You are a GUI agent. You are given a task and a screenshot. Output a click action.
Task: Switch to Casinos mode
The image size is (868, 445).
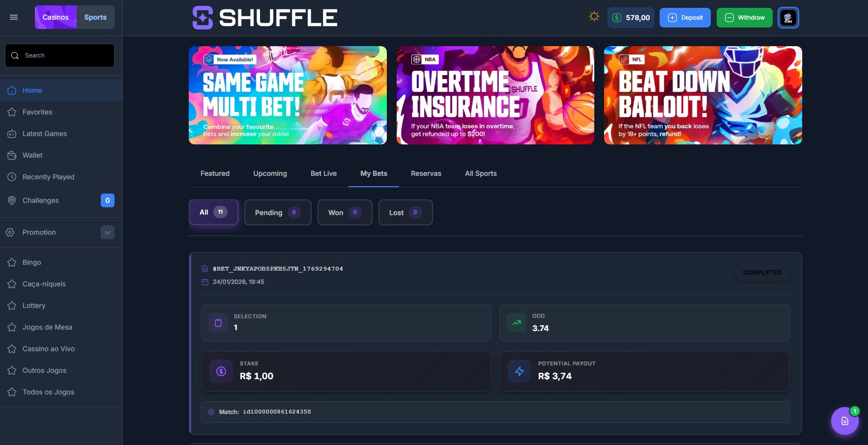[x=56, y=17]
